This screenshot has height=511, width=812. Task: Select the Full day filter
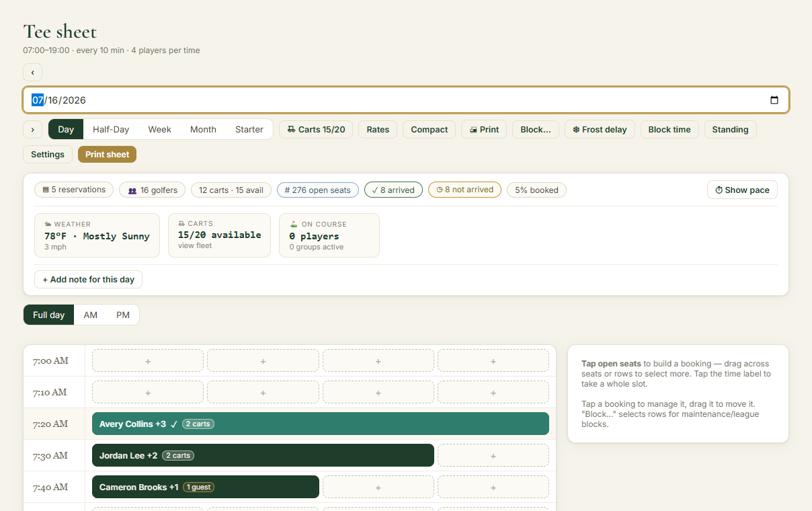pyautogui.click(x=49, y=315)
